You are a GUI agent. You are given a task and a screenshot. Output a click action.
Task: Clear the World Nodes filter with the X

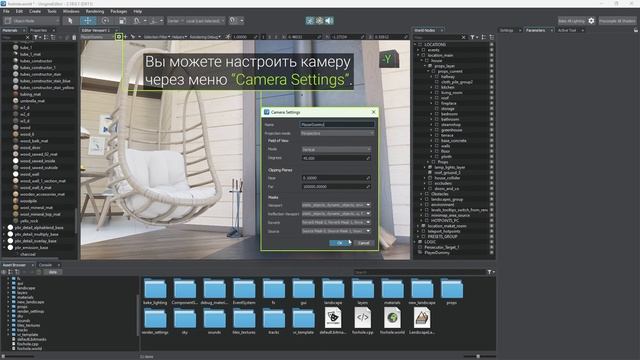pos(463,37)
